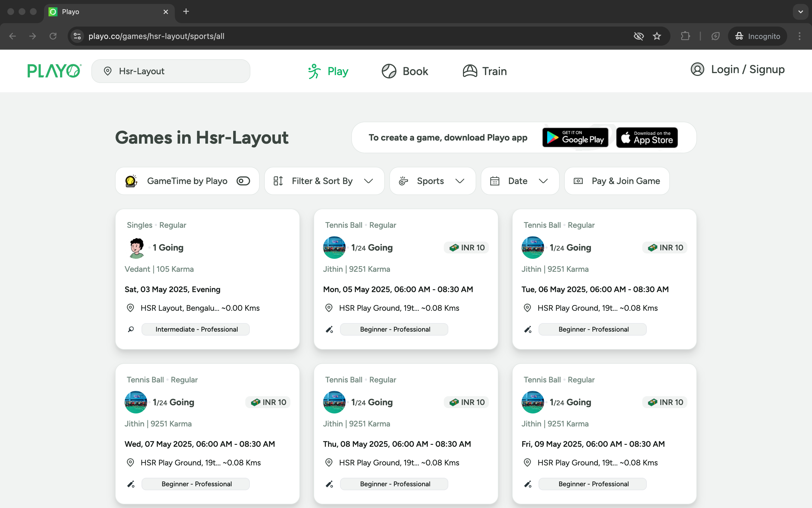Click INR 10 badge on Tue 06 May game
This screenshot has width=812, height=508.
(665, 248)
